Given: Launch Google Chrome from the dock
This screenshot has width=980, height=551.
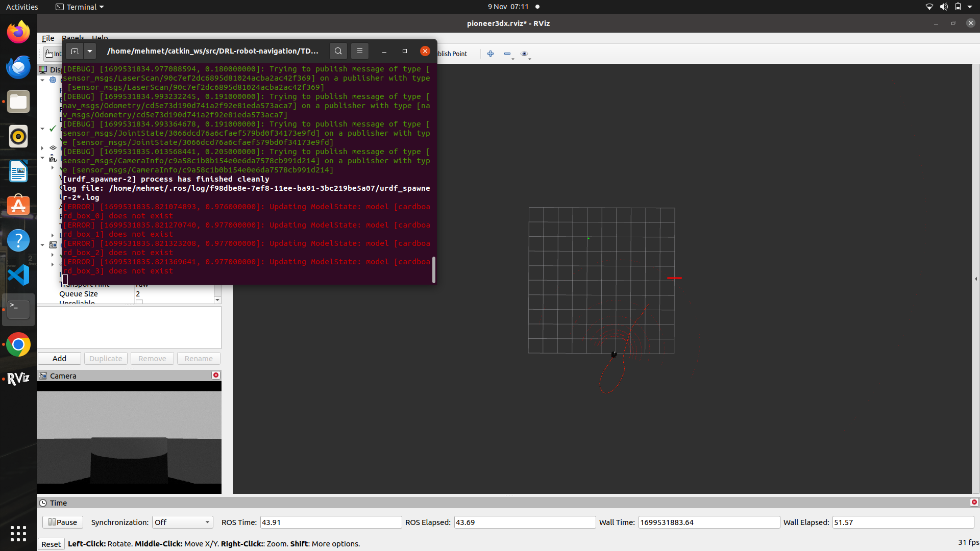Looking at the screenshot, I should click(18, 344).
